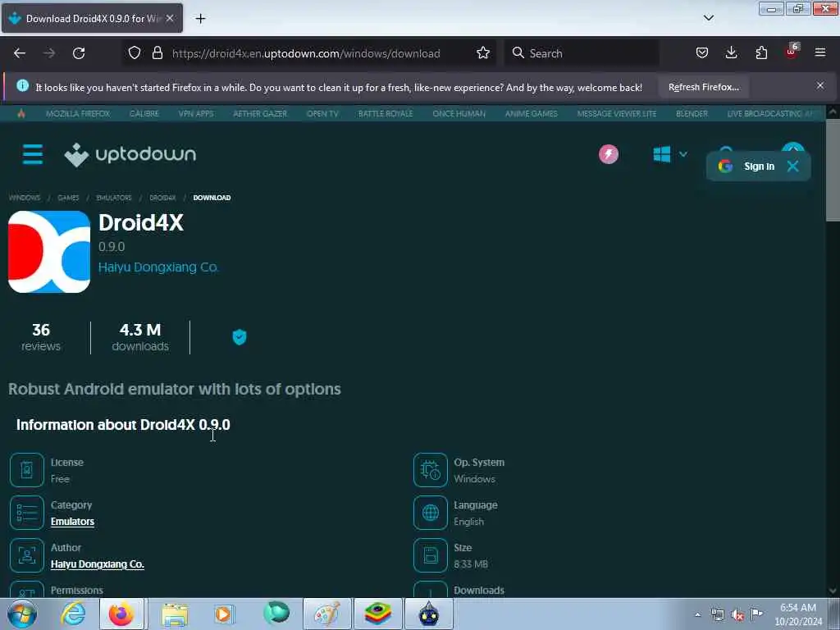Open BlueStacks from taskbar
The width and height of the screenshot is (840, 630).
(x=377, y=614)
